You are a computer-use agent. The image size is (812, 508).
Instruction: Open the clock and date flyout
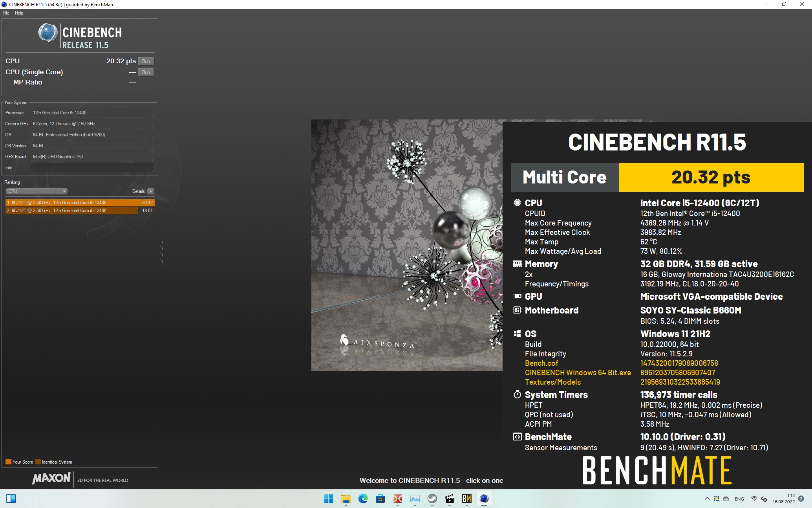(783, 499)
